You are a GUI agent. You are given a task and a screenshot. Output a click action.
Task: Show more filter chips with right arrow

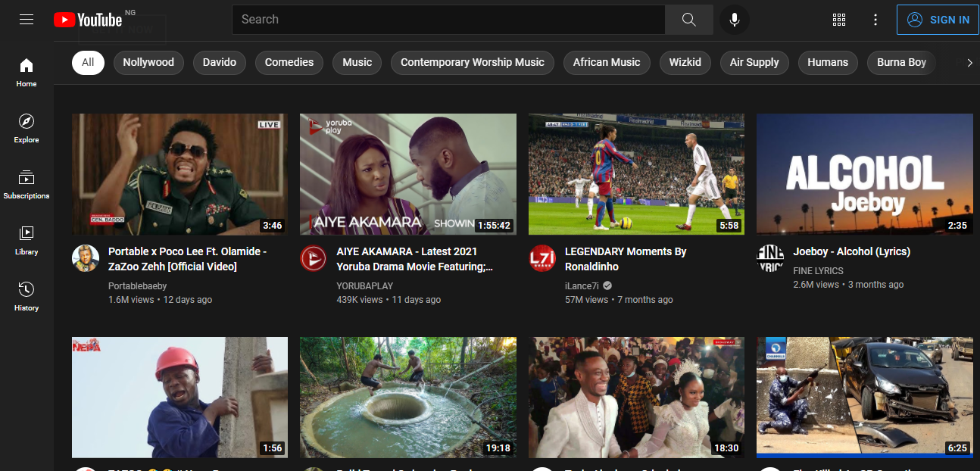coord(969,62)
